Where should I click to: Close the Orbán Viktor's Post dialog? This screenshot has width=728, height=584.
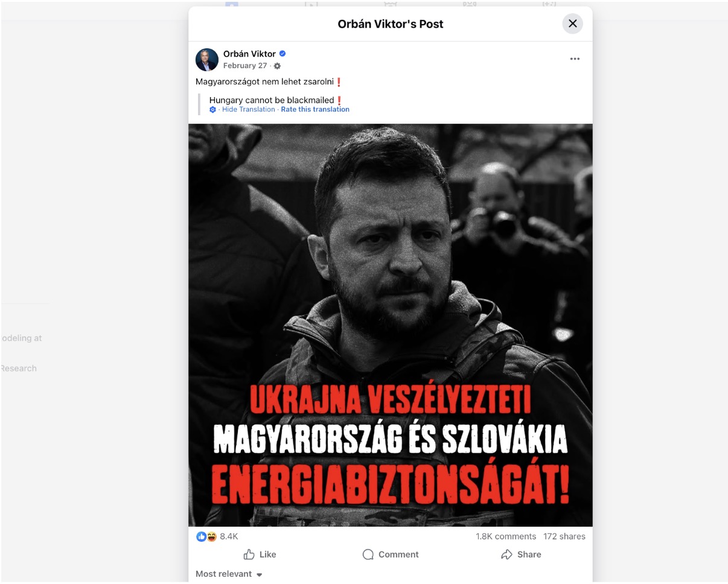click(572, 24)
